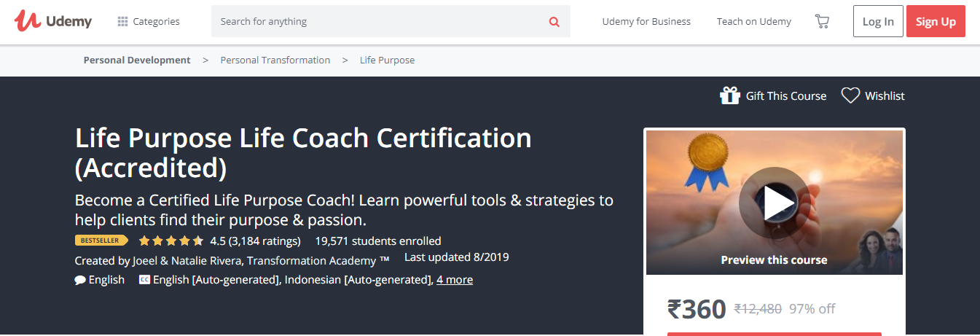Select the Life Purpose breadcrumb link
This screenshot has width=980, height=336.
tap(387, 60)
